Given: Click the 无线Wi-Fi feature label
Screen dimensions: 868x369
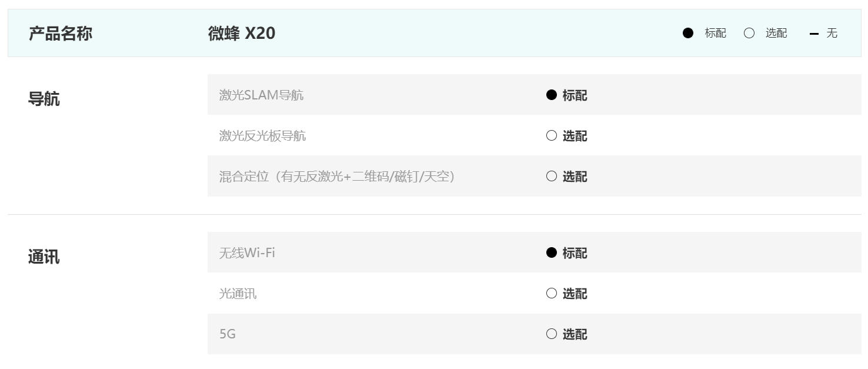Looking at the screenshot, I should [x=247, y=253].
